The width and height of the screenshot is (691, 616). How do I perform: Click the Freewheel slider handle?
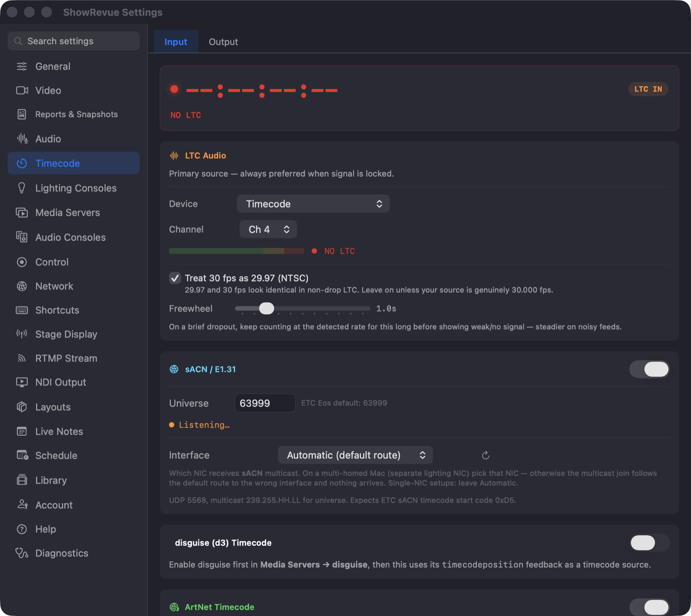[x=266, y=308]
